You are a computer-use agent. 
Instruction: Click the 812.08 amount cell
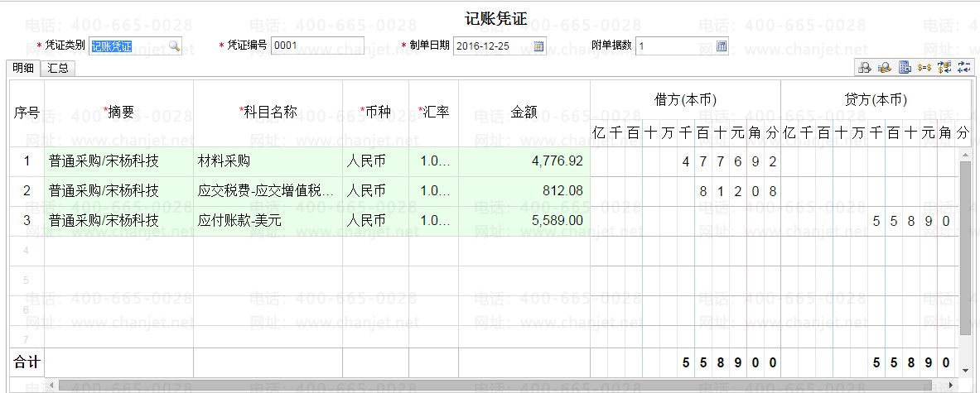(524, 191)
